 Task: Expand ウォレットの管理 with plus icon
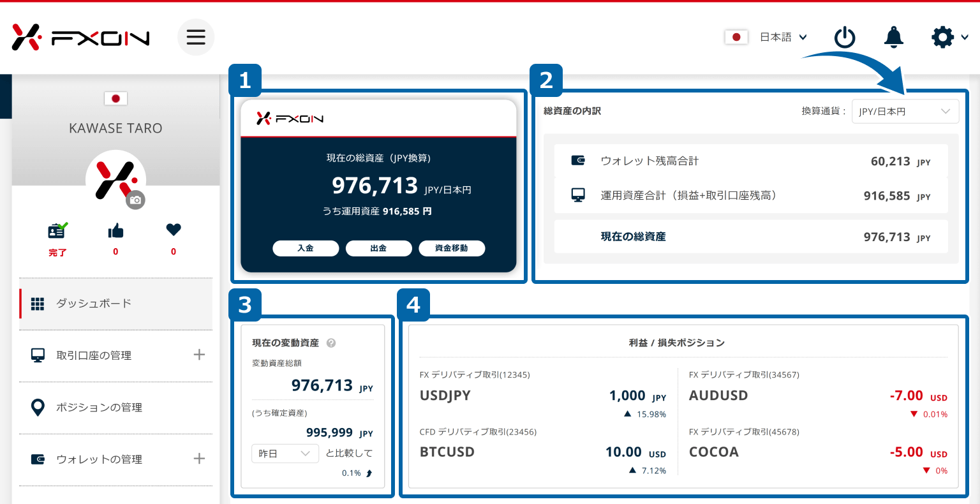click(199, 459)
